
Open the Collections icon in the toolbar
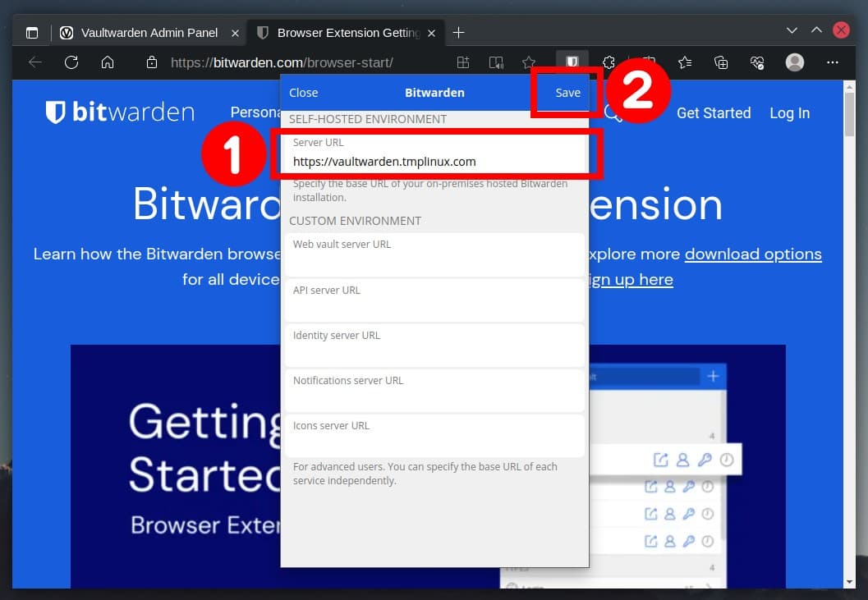coord(722,62)
